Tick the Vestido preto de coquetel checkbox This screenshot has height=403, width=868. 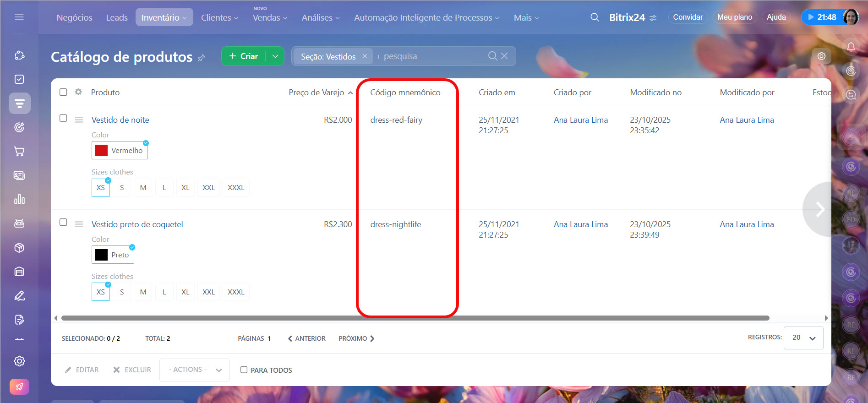(x=63, y=223)
